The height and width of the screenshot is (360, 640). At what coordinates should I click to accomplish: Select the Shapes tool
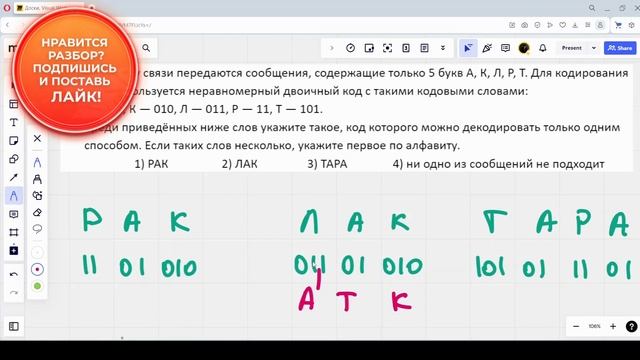coord(13,159)
